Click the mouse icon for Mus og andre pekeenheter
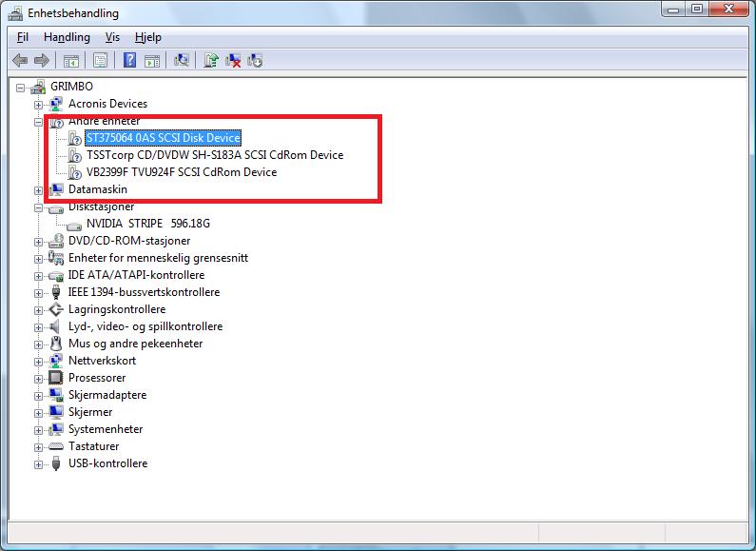 [56, 344]
